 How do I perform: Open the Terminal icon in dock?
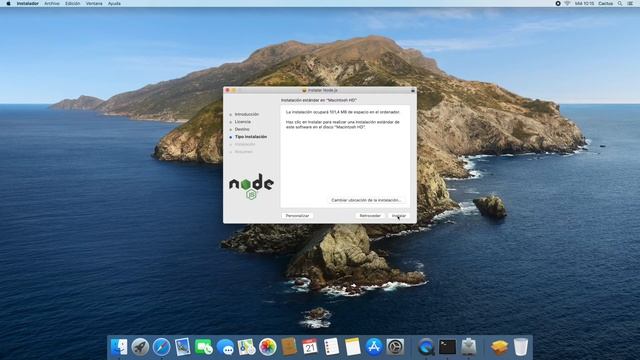447,347
